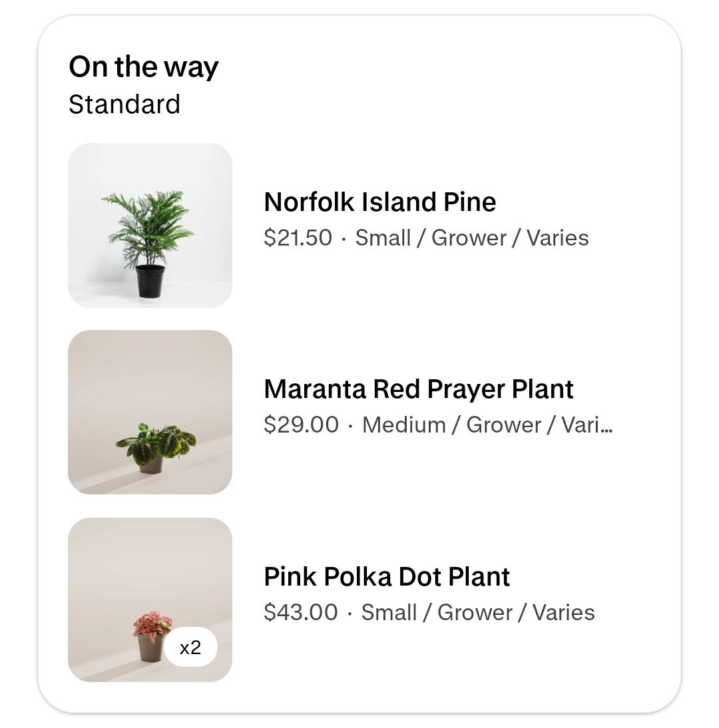The image size is (719, 728).
Task: Click the ellipsis ending the Maranta variant line
Action: tap(607, 426)
